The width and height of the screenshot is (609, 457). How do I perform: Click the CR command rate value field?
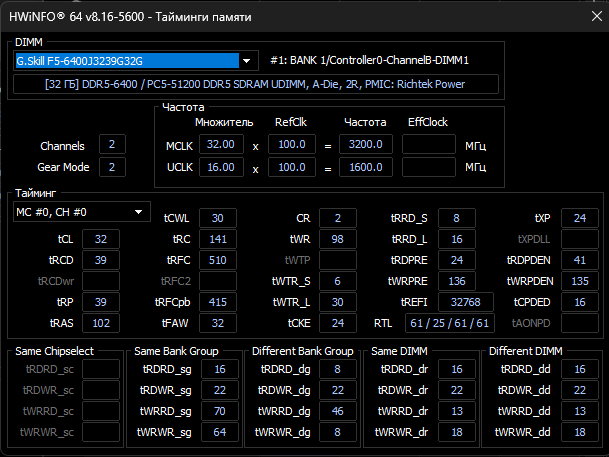tap(337, 218)
